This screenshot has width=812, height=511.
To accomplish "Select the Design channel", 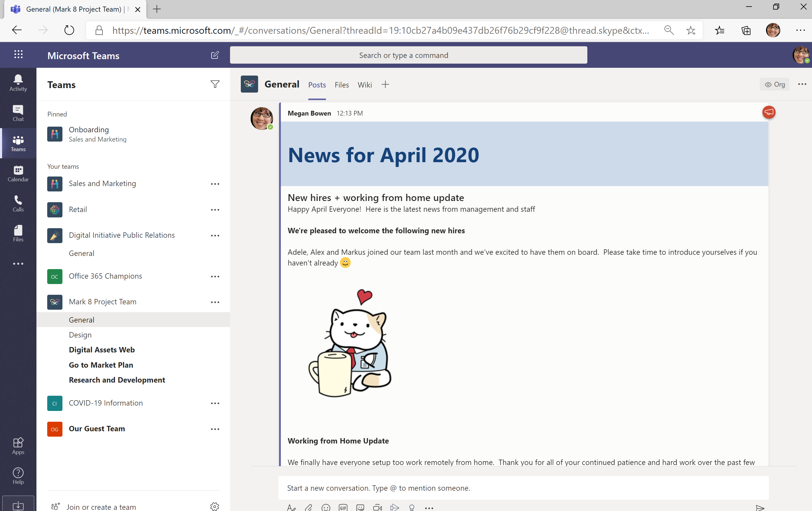I will click(133, 335).
